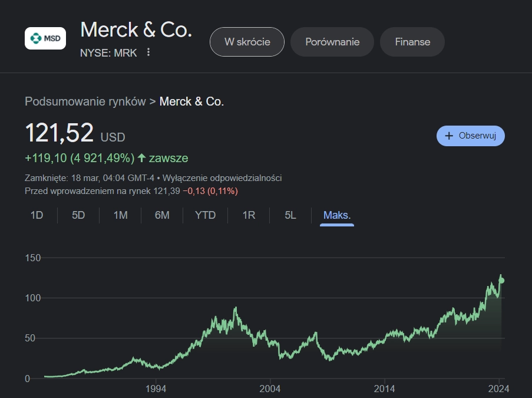Click the MSD company logo
532x398 pixels.
tap(45, 38)
